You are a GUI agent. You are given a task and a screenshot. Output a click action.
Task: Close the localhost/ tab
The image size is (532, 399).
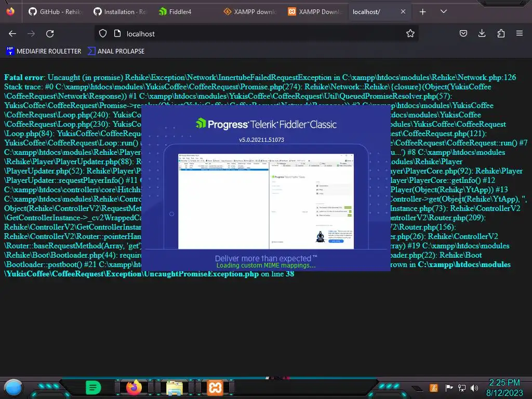(403, 11)
